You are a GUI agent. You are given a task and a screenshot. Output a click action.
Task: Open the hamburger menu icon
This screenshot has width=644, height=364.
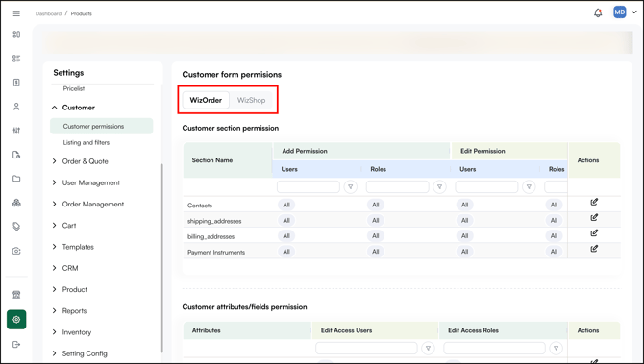(16, 13)
